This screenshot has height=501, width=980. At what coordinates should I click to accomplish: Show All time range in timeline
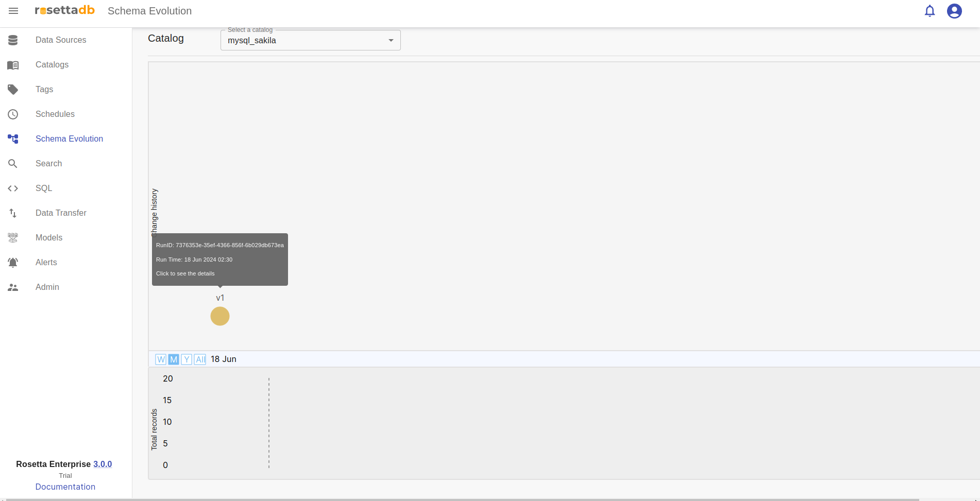pos(200,359)
